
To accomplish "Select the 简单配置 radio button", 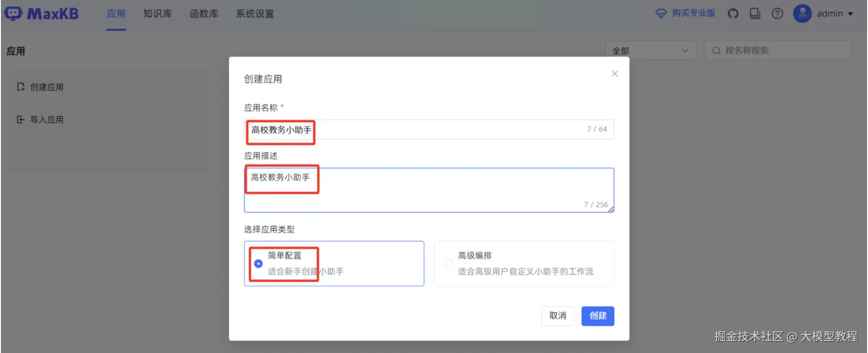I will [x=258, y=264].
